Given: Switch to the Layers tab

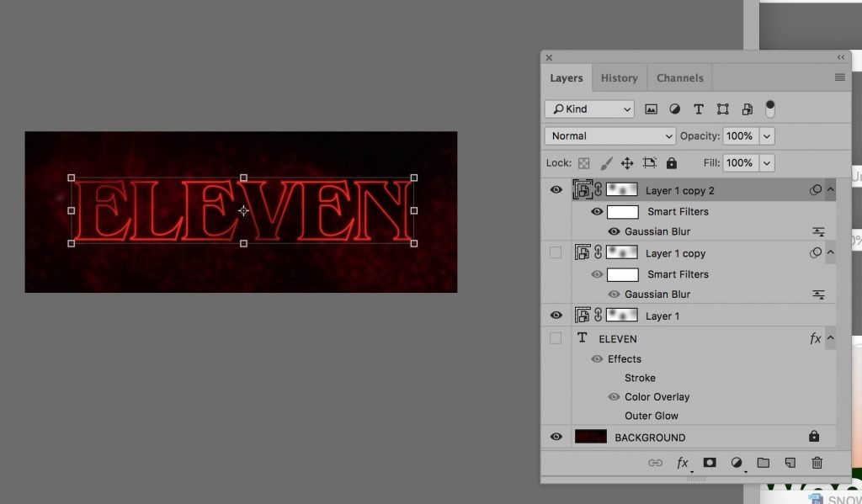Looking at the screenshot, I should click(x=567, y=78).
